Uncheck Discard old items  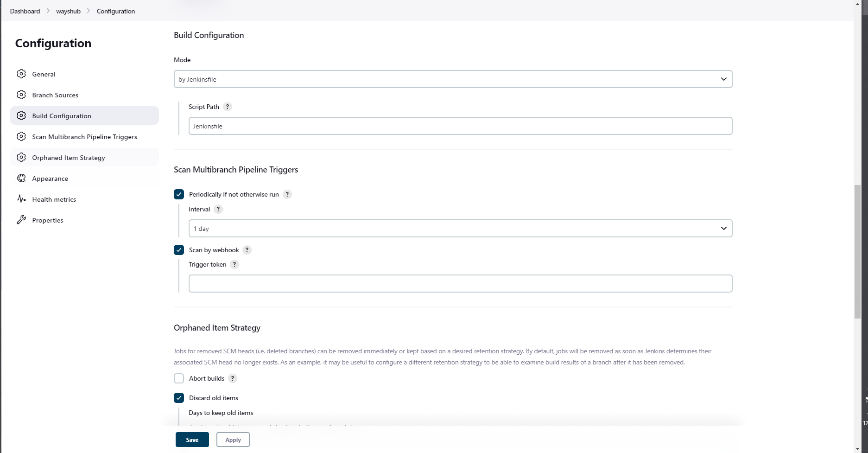(x=179, y=398)
